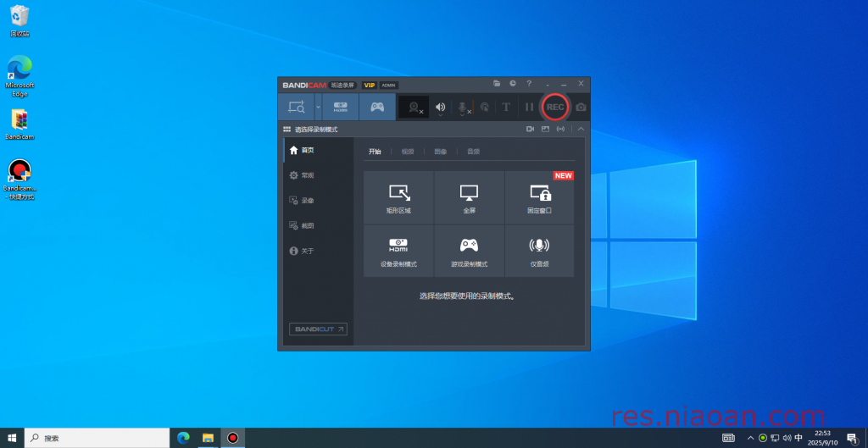Select the rectangle screen recording mode button

pos(296,108)
